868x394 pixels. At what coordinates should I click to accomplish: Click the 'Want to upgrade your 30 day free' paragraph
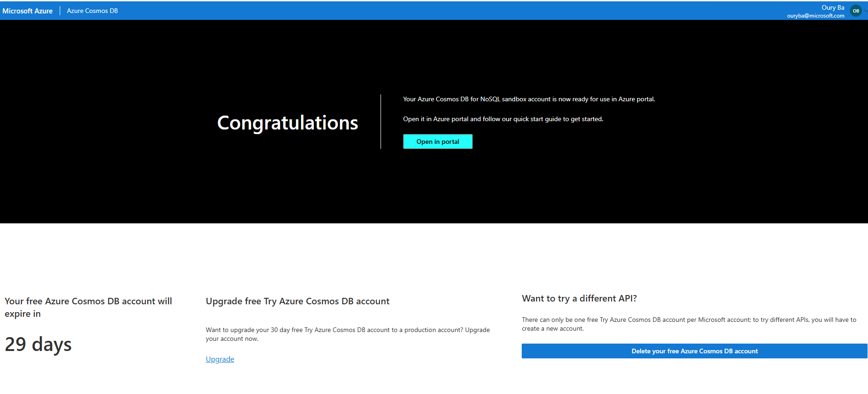[348, 334]
